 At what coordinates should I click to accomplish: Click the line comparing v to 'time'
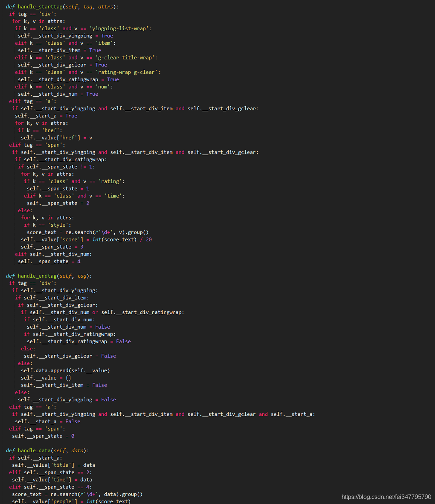[x=74, y=196]
